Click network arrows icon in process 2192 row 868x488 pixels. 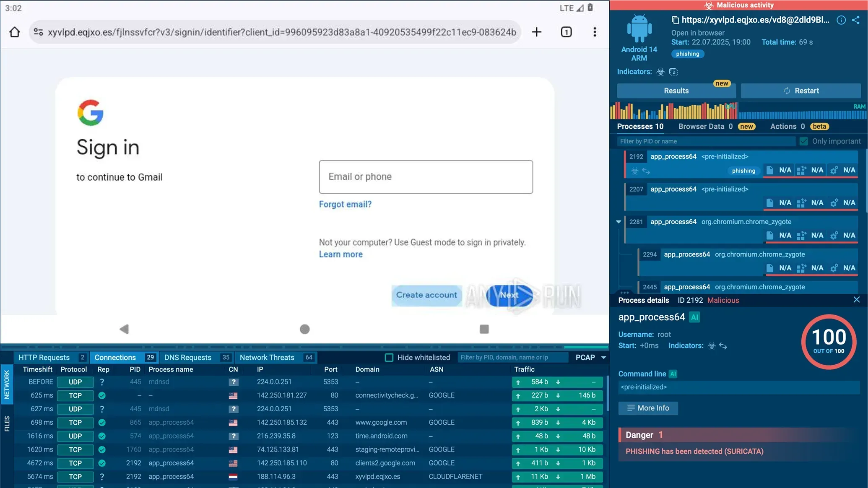pyautogui.click(x=646, y=171)
